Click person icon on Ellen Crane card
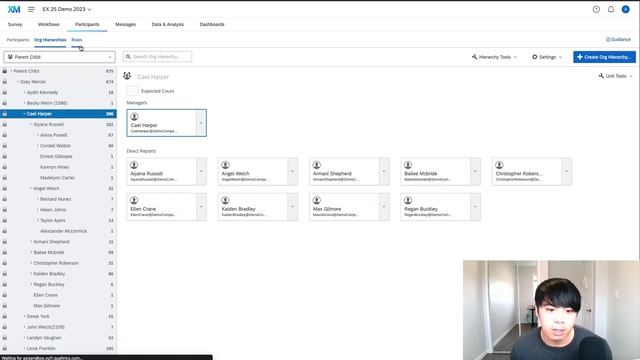 click(x=134, y=200)
